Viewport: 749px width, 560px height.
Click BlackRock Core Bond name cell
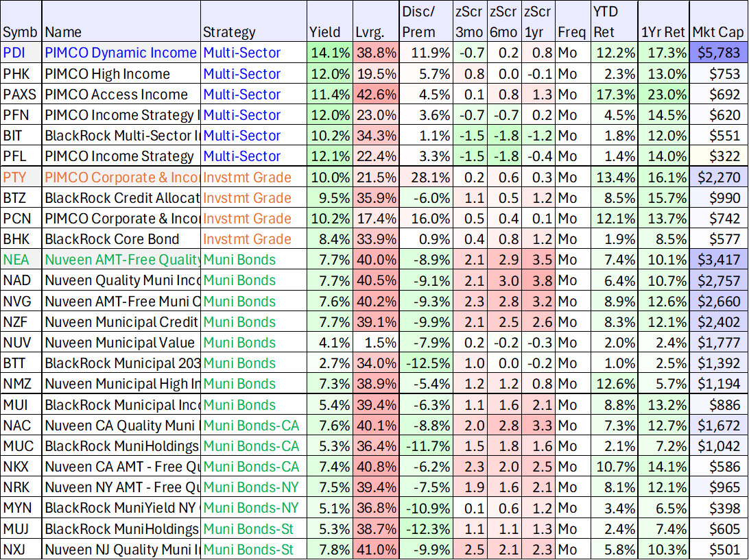click(x=121, y=239)
